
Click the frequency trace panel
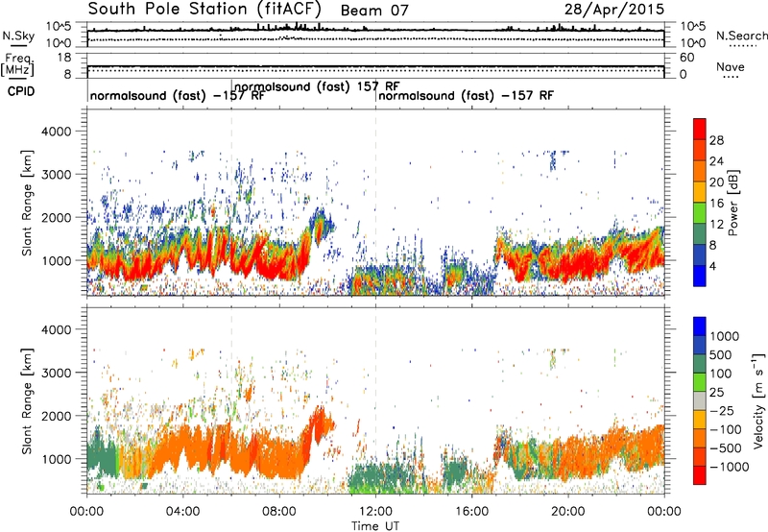[375, 65]
